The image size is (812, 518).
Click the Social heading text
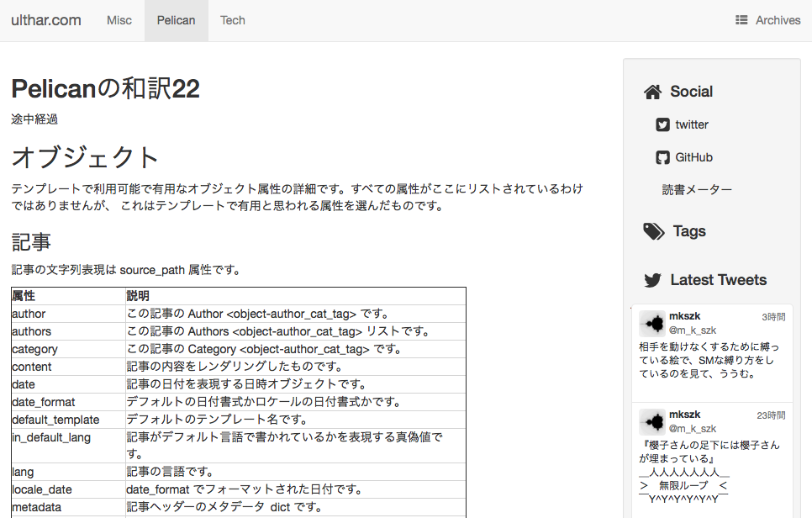point(691,91)
